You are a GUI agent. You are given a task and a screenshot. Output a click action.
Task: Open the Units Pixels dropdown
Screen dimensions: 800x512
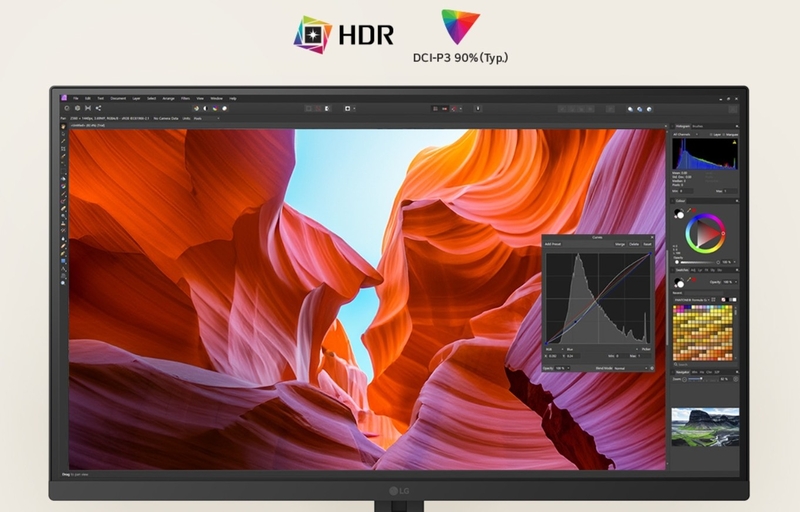point(206,118)
